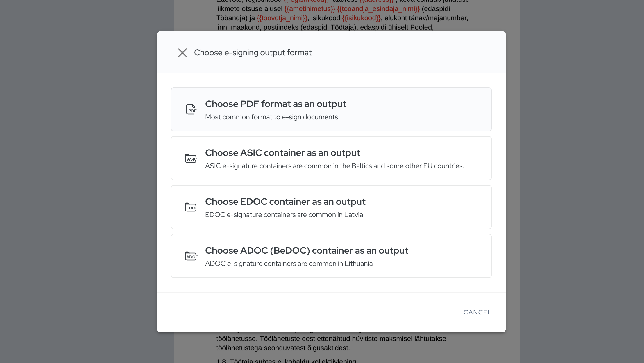Click the folder icon beside ASIC option

pos(191,158)
